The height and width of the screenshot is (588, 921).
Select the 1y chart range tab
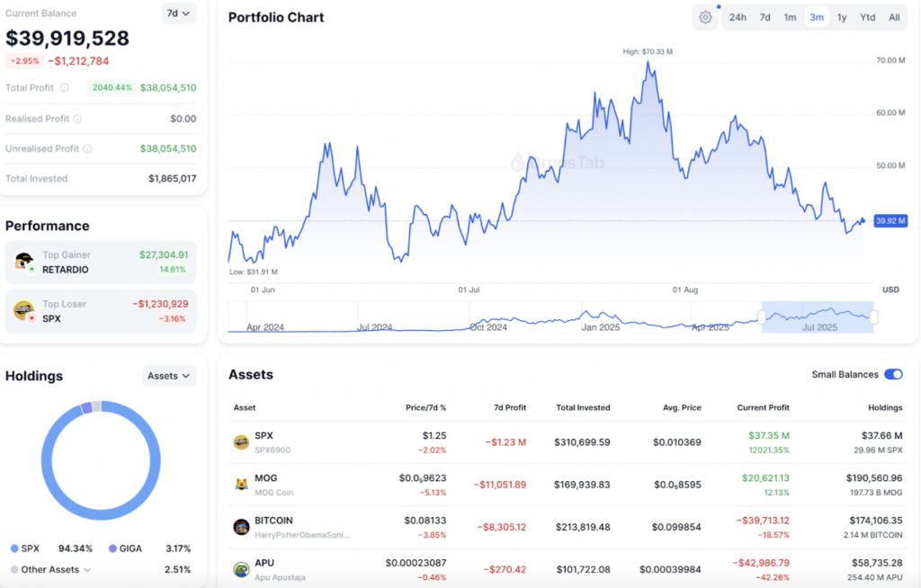842,18
